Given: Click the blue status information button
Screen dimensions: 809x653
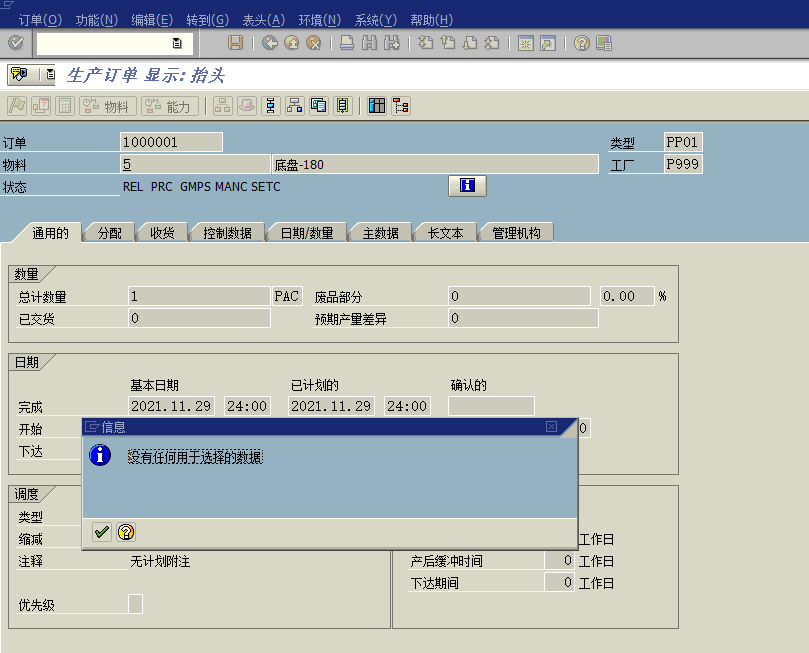Looking at the screenshot, I should 467,186.
